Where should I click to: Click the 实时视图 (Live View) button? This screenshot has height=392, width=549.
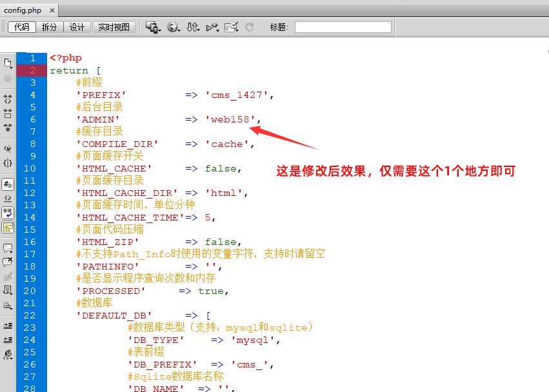(114, 27)
